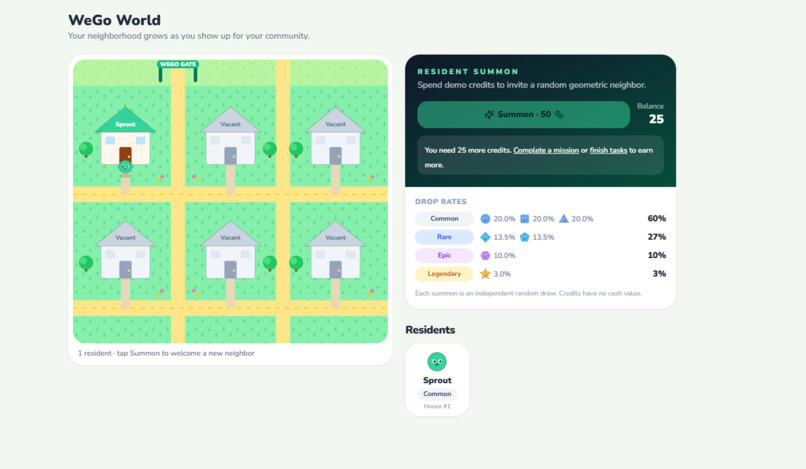This screenshot has height=469, width=806.
Task: Click Sprout's green avatar in Residents
Action: (437, 362)
